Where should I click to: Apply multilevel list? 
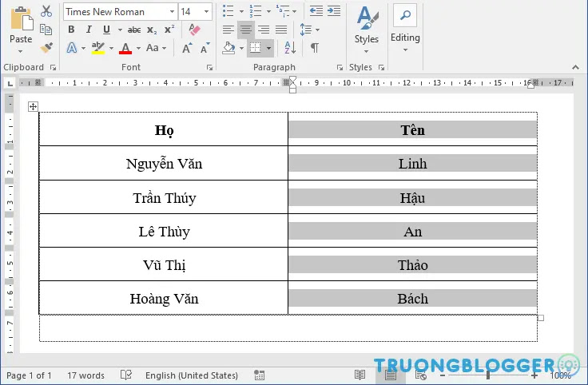pos(283,11)
